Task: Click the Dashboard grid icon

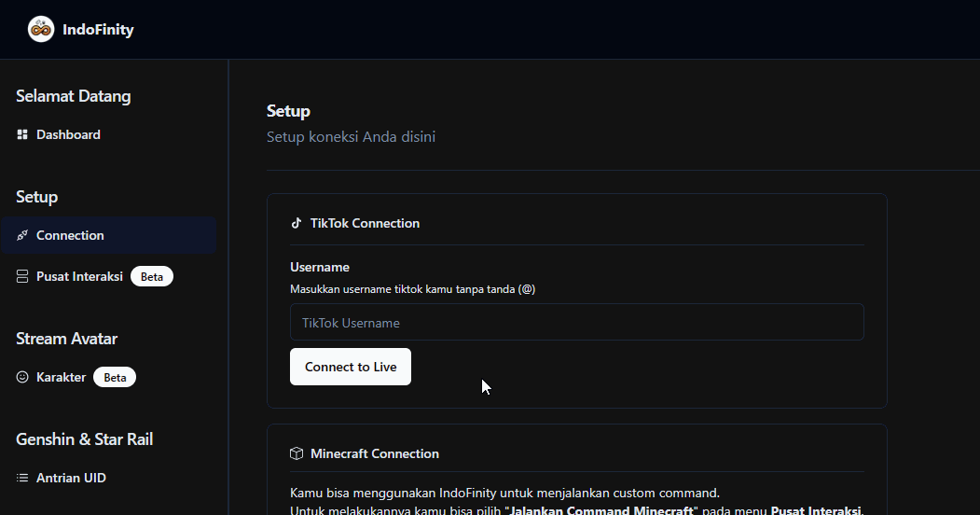Action: [x=22, y=135]
